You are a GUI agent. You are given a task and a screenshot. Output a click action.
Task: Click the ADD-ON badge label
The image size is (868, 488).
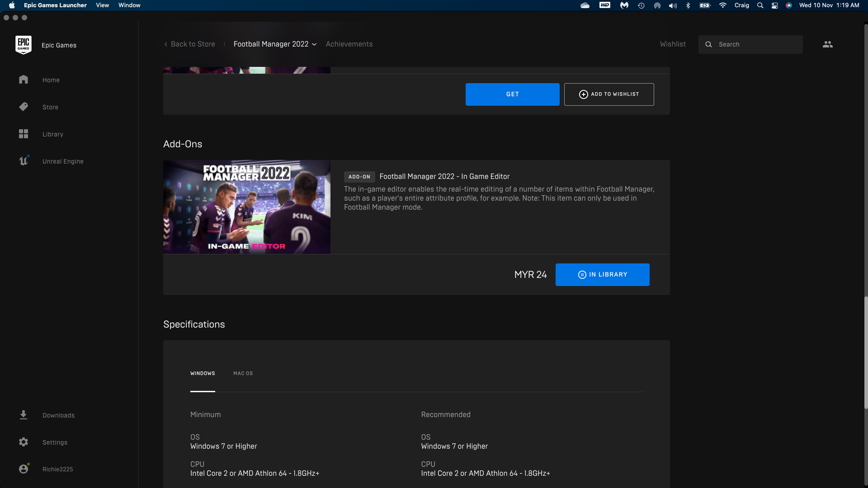pos(359,177)
